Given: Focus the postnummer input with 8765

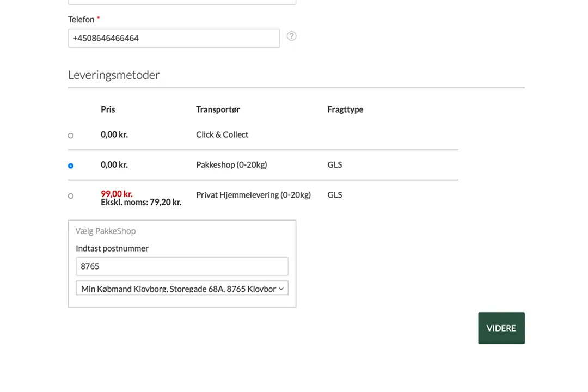Looking at the screenshot, I should 182,266.
